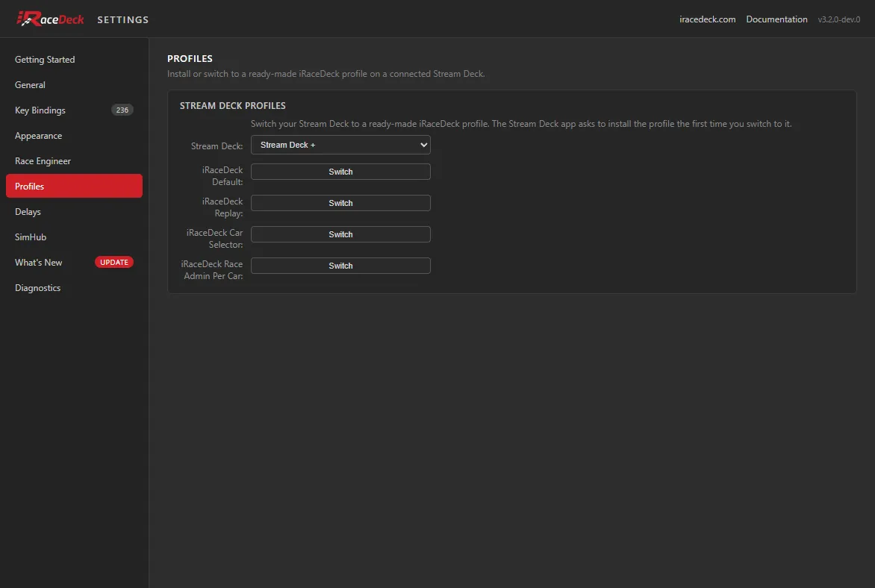Open the Diagnostics section
Viewport: 875px width, 588px height.
[x=74, y=288]
